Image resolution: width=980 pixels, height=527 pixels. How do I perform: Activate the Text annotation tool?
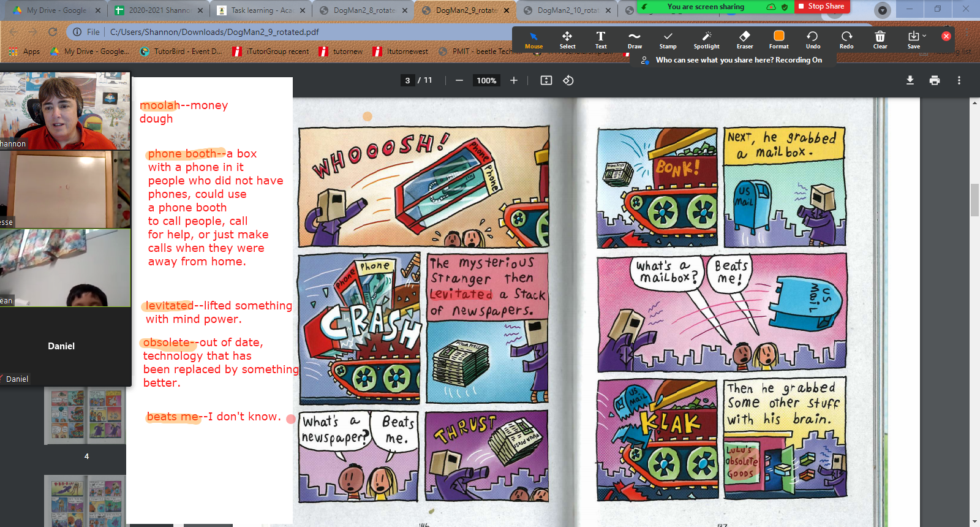coord(601,40)
